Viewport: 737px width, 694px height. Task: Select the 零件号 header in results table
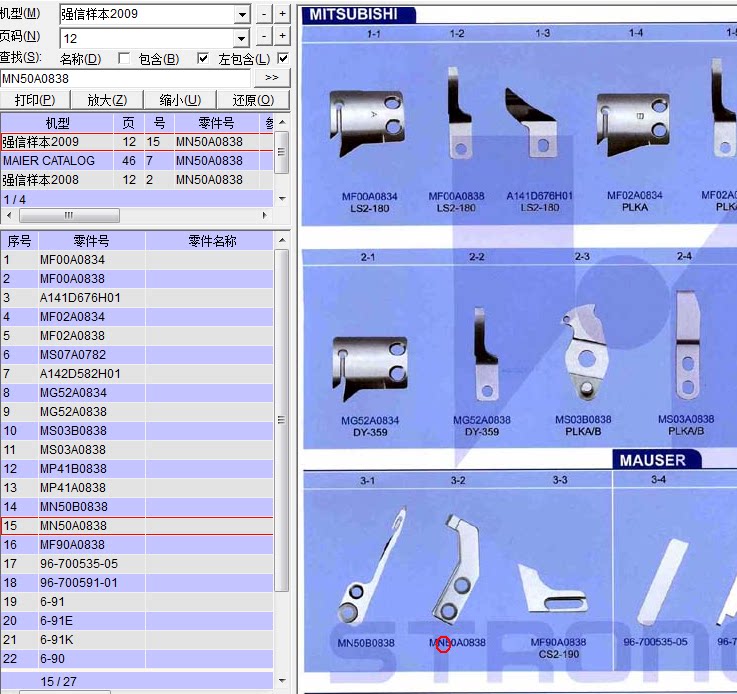216,123
